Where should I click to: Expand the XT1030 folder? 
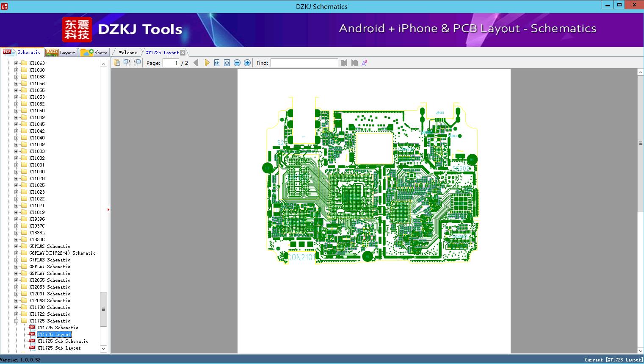pyautogui.click(x=17, y=172)
